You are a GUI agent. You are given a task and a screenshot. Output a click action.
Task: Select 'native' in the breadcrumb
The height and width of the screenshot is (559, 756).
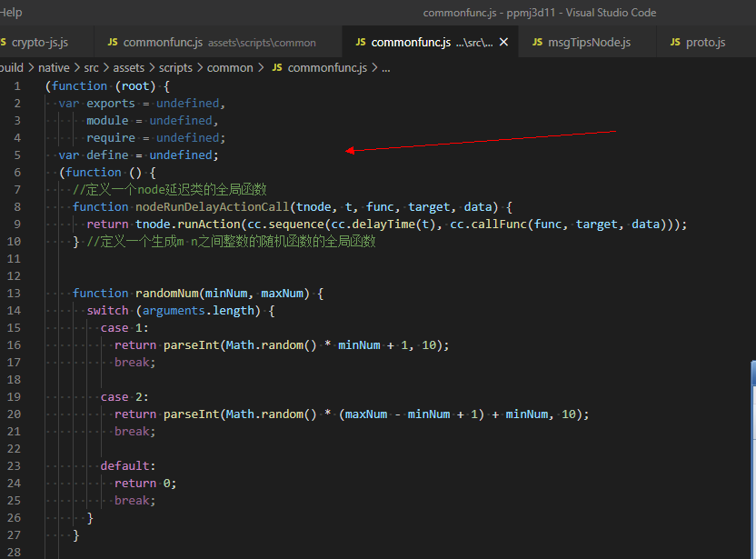(x=54, y=68)
